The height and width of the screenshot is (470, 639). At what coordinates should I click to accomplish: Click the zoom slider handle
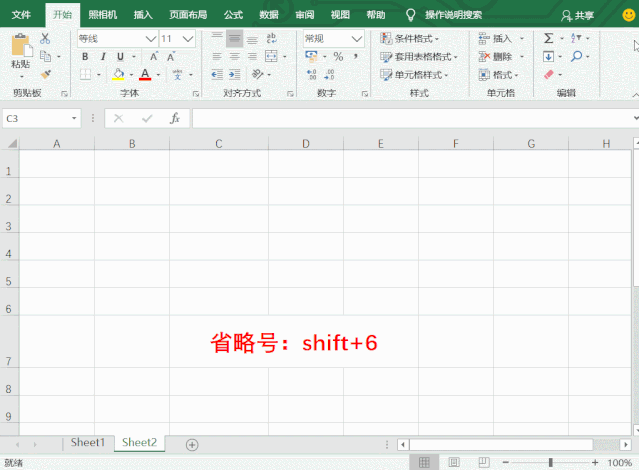551,462
